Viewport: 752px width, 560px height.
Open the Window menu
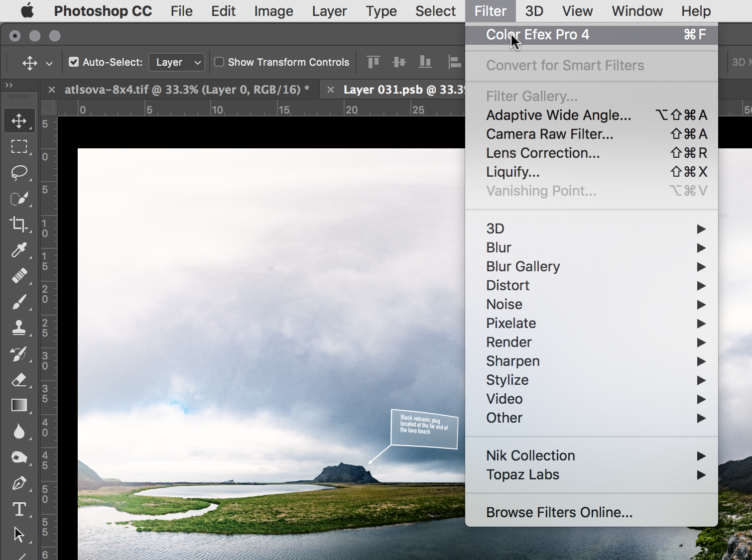point(637,11)
